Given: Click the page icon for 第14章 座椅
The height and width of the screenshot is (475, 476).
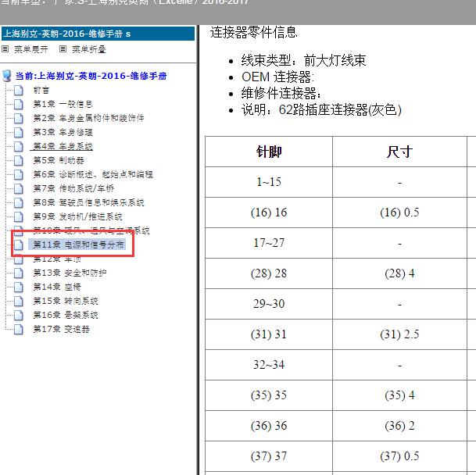Looking at the screenshot, I should (19, 287).
